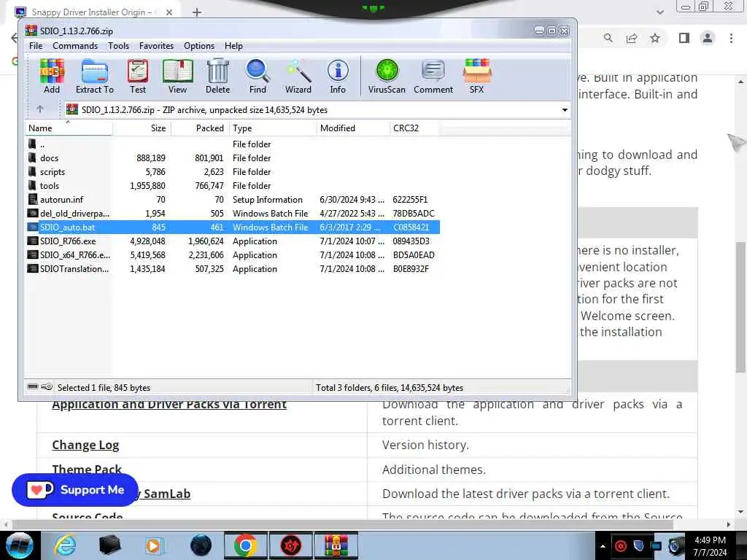This screenshot has width=747, height=560.
Task: Open the Help menu
Action: point(233,46)
